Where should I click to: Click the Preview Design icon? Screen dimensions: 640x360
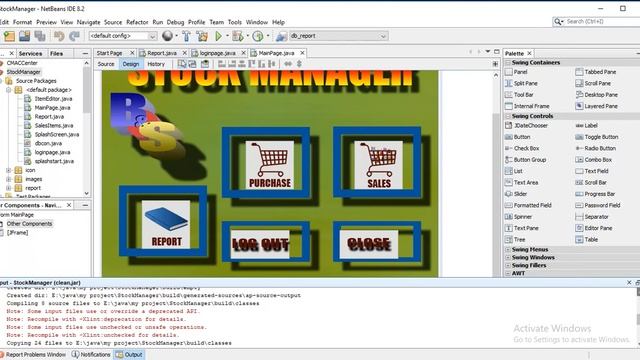tap(205, 64)
